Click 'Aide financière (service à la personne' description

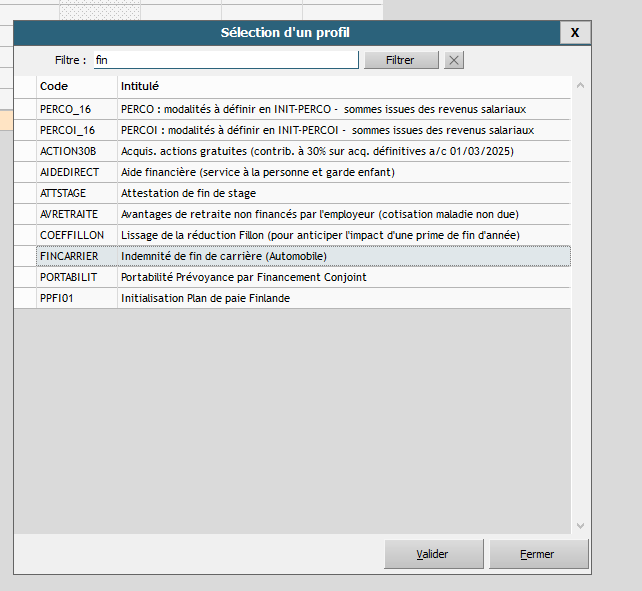click(258, 172)
